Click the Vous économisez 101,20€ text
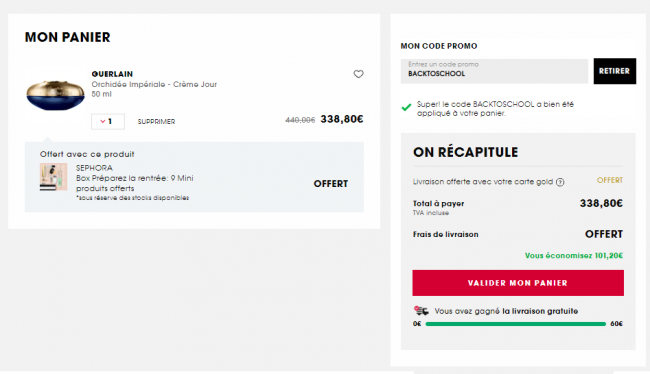650x374 pixels. click(x=574, y=255)
